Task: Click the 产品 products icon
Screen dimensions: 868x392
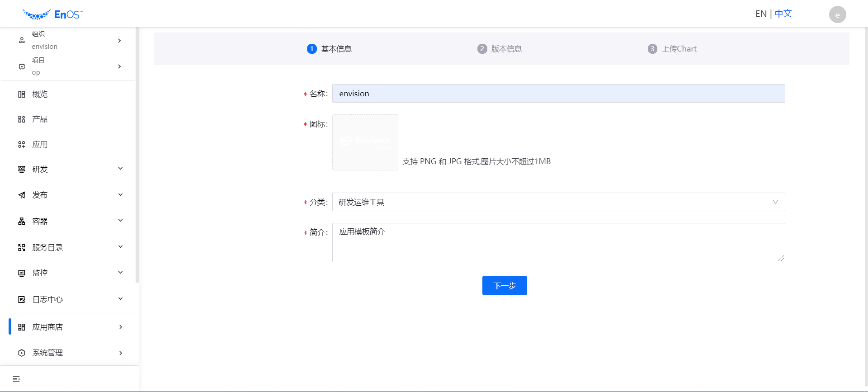Action: [x=22, y=119]
